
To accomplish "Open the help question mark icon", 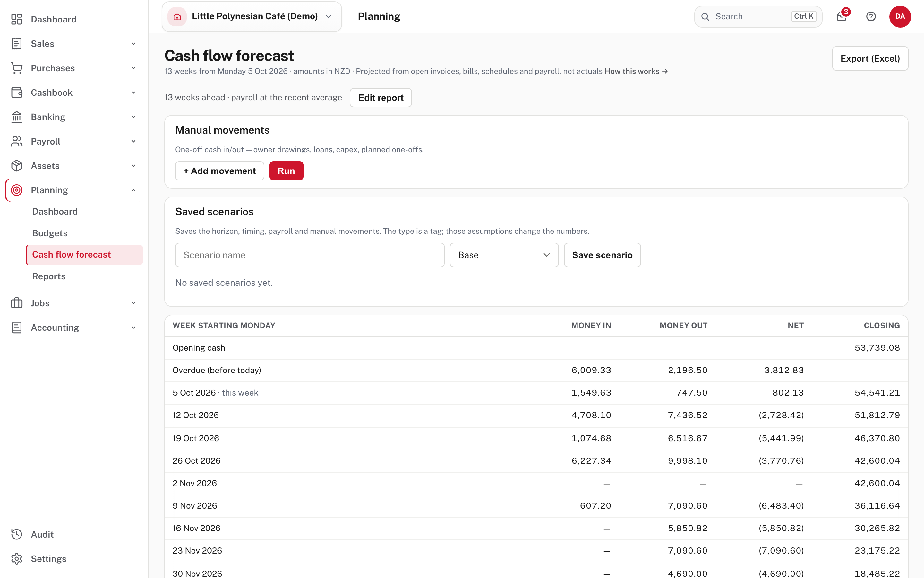I will [871, 16].
